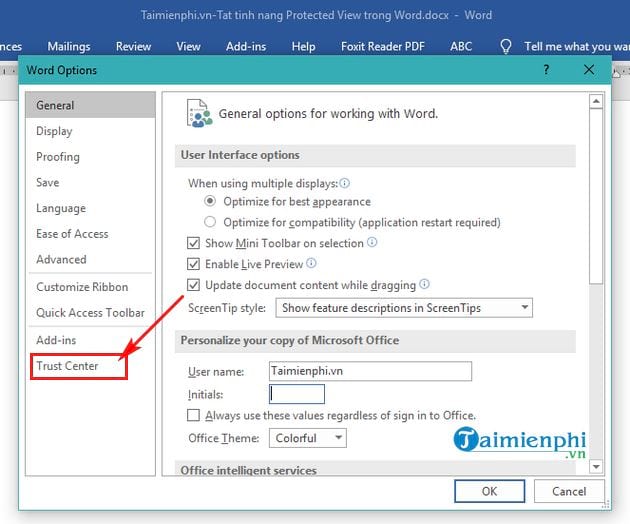Viewport: 630px width, 524px height.
Task: Select Optimize for compatibility radio button
Action: point(210,222)
